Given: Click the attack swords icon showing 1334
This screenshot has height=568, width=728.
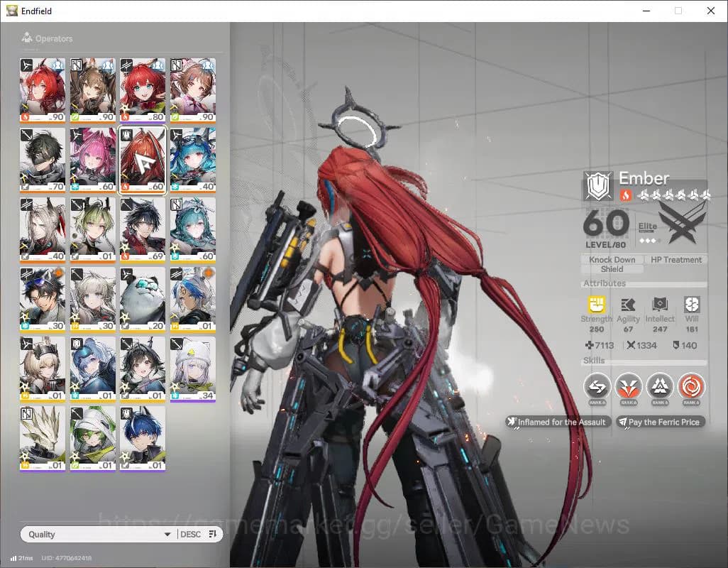Looking at the screenshot, I should coord(631,345).
